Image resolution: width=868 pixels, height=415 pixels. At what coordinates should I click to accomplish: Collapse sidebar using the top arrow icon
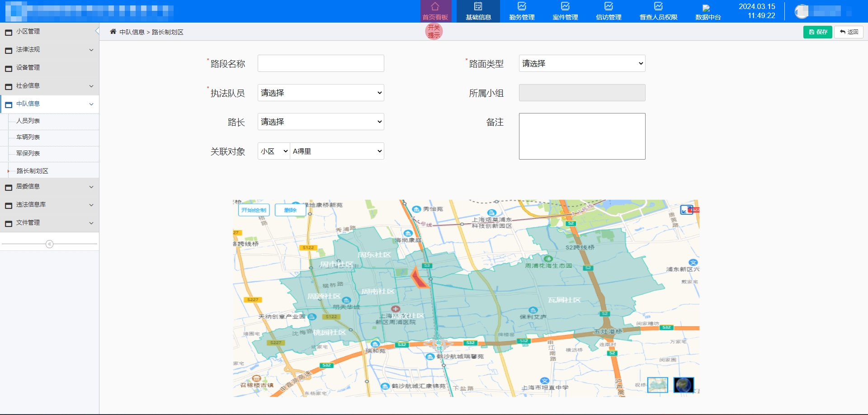(x=97, y=31)
